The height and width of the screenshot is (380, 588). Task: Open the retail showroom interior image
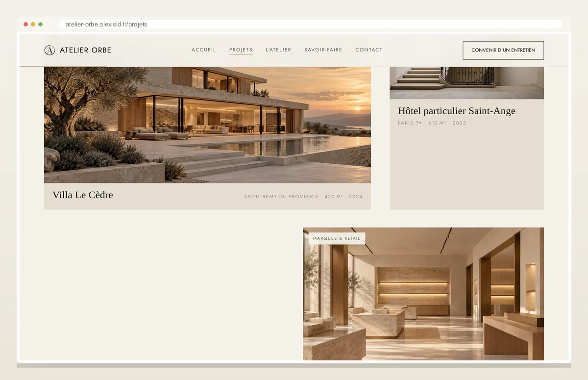point(423,294)
